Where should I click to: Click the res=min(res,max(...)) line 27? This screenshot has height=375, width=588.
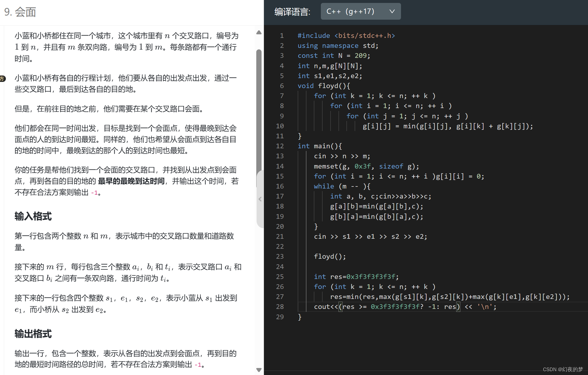pos(450,297)
